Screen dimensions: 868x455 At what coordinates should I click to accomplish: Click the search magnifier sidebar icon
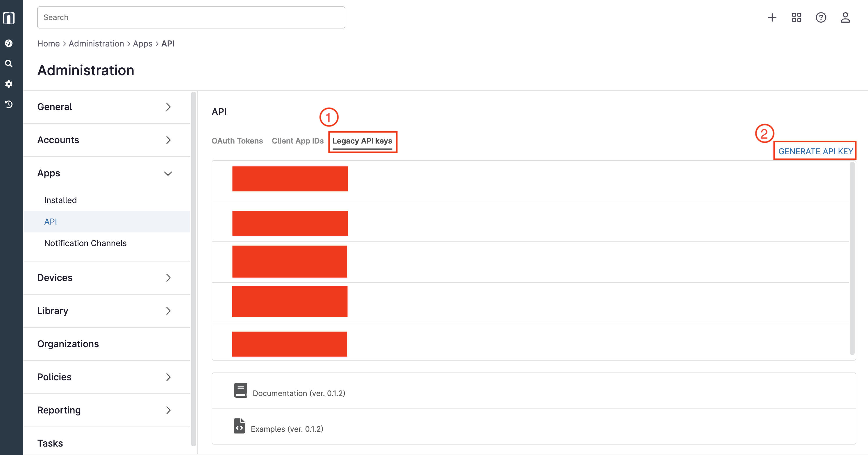coord(9,64)
